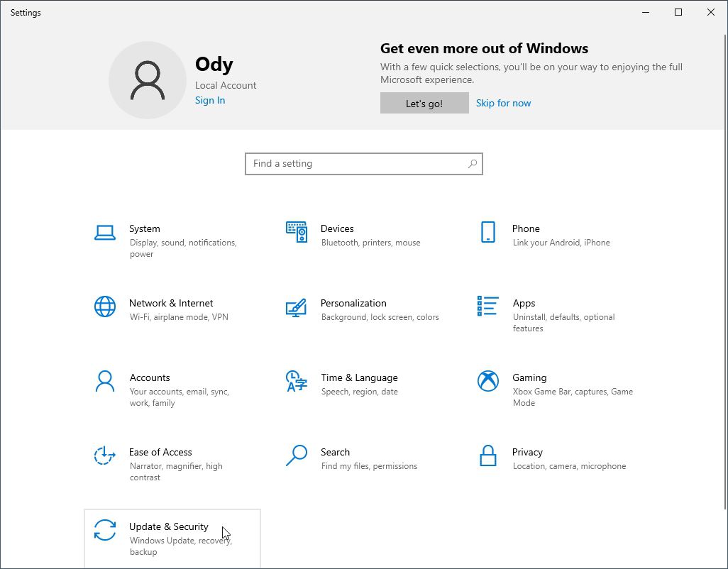This screenshot has width=728, height=569.
Task: Open the System heading text
Action: [144, 229]
